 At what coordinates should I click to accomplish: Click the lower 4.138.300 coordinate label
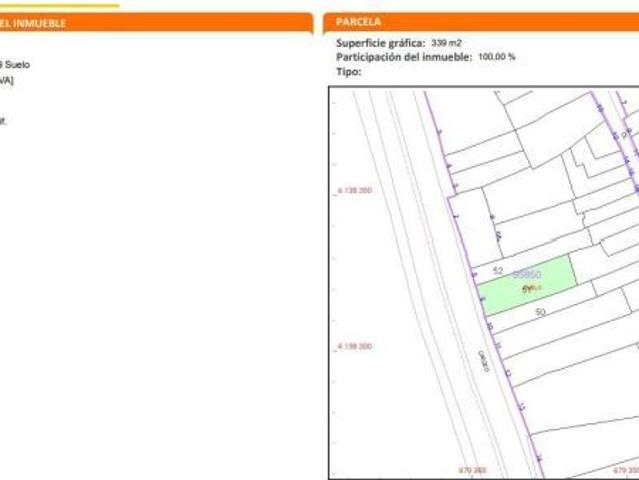click(x=354, y=346)
